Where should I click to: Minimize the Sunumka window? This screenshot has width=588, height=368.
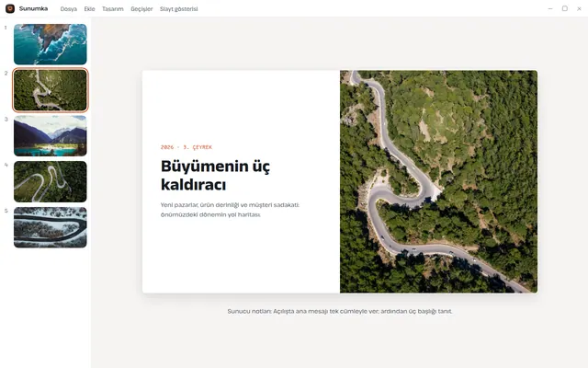pyautogui.click(x=550, y=8)
